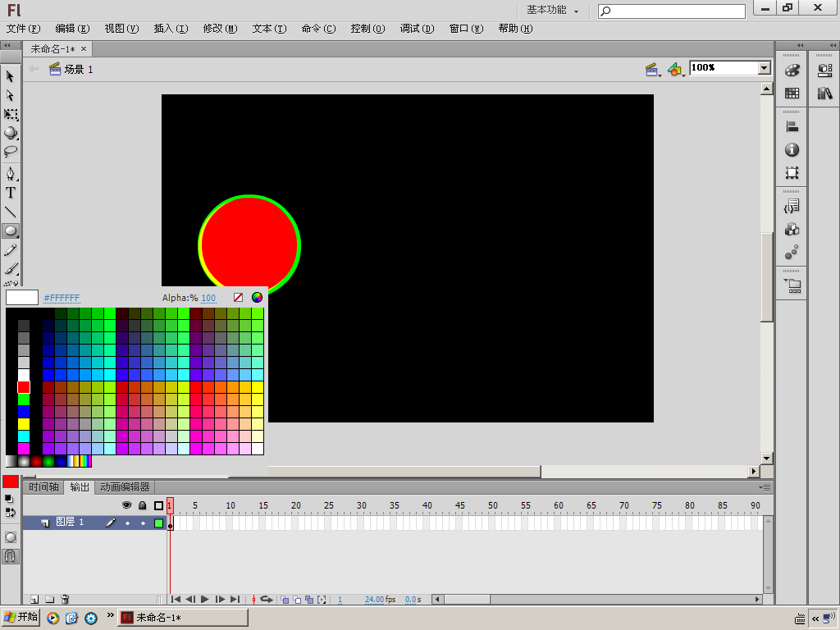Toggle visibility dot for 图层 1
This screenshot has width=840, height=630.
[127, 523]
